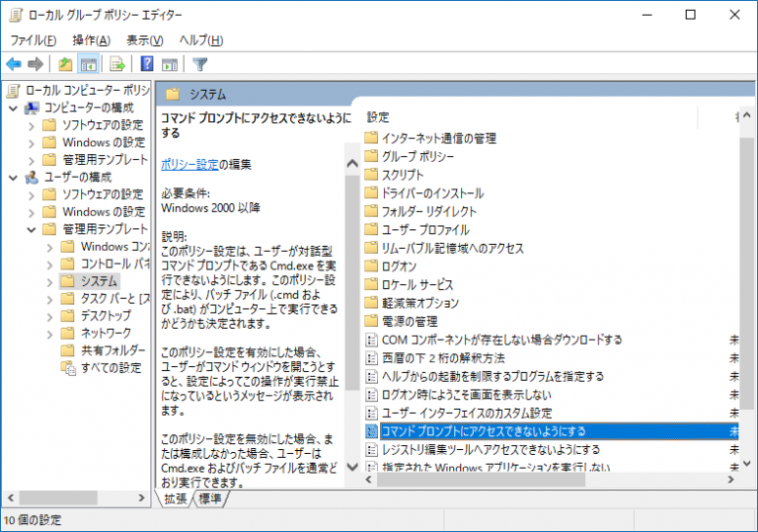Click the Up one level folder icon
Viewport: 758px width, 532px height.
65,64
